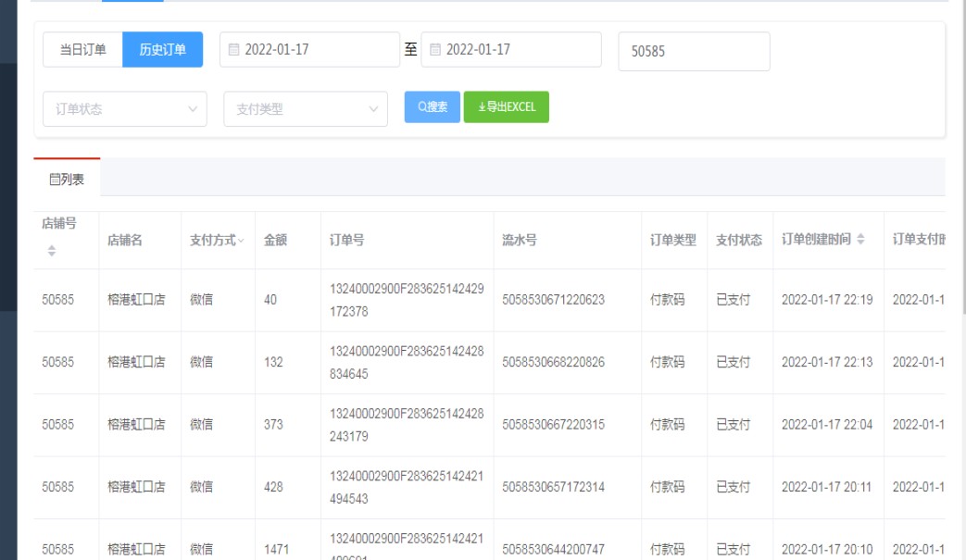Click the 订单号 column header
This screenshot has width=966, height=560.
[347, 241]
